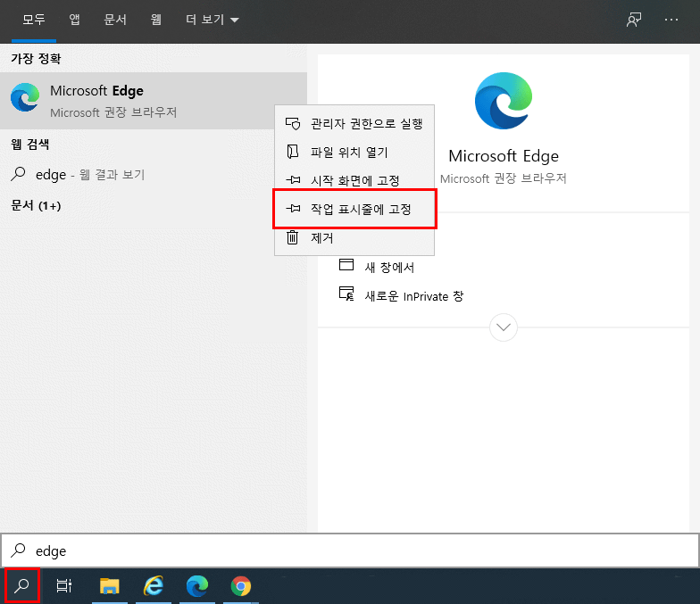The width and height of the screenshot is (700, 604).
Task: Click the window icon beside 새 창에서
Action: 346,265
